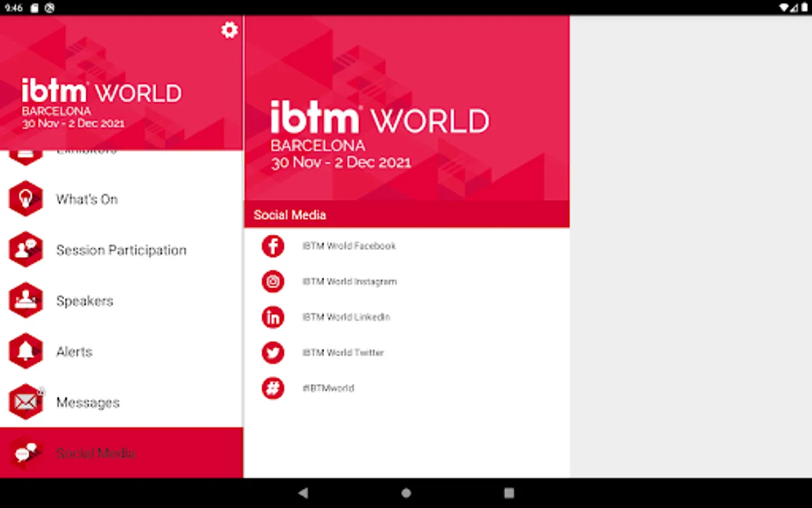Tap the wifi status bar icon
812x508 pixels.
click(784, 8)
